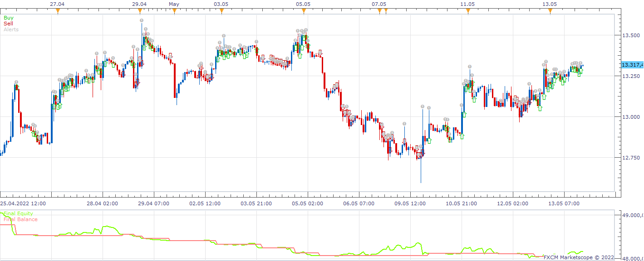Click the 13.000 price axis label
This screenshot has height=261, width=644.
pyautogui.click(x=631, y=117)
